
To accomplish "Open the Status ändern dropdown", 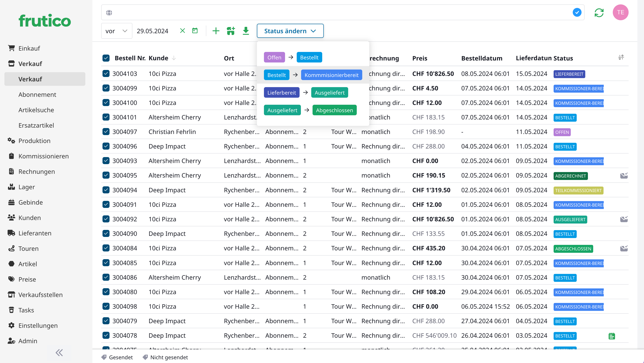I will point(290,31).
